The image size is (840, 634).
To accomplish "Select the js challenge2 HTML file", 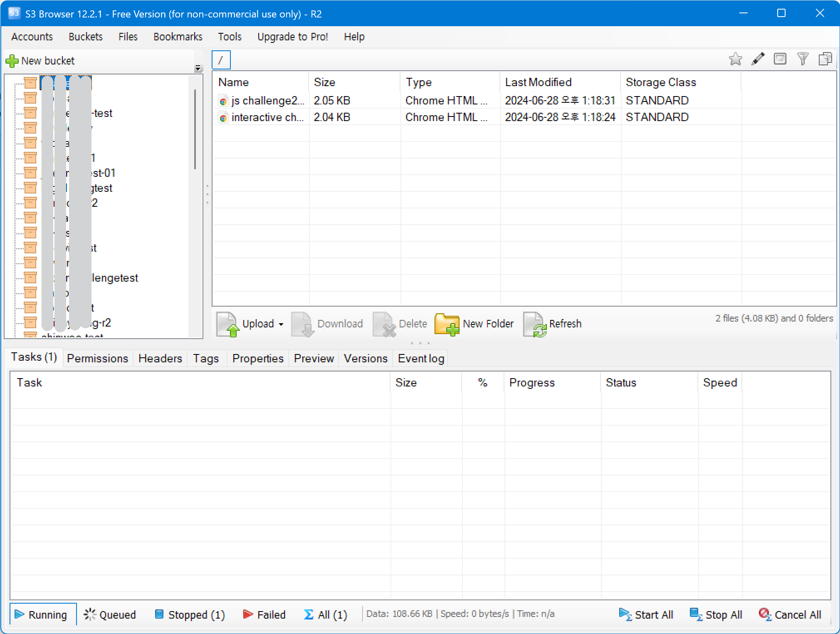I will 267,101.
